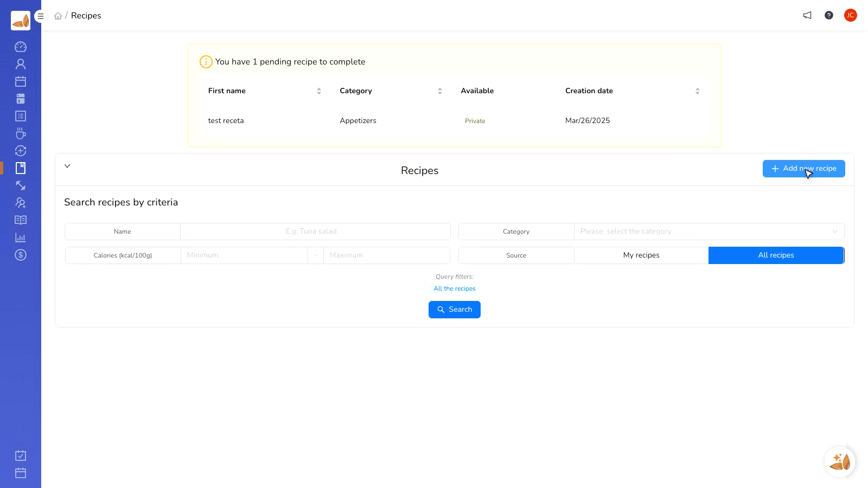This screenshot has width=868, height=488.
Task: Click the Recipes breadcrumb text
Action: [x=86, y=16]
